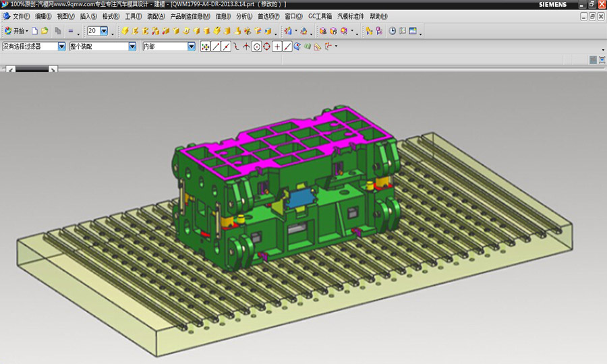The width and height of the screenshot is (607, 364).
Task: Open the 内部 dropdown list
Action: pyautogui.click(x=191, y=47)
